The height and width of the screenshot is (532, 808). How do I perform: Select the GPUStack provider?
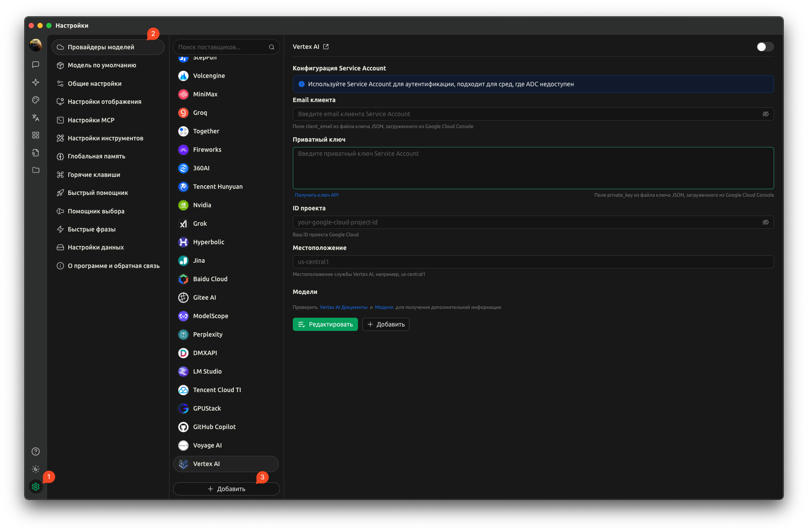point(226,408)
